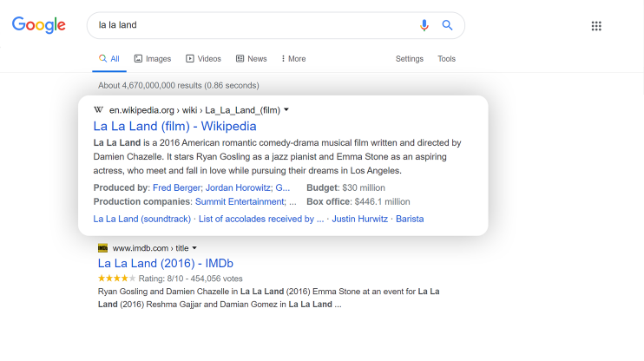
Task: Click the www.imdb.com breadcrumb URL
Action: (150, 248)
